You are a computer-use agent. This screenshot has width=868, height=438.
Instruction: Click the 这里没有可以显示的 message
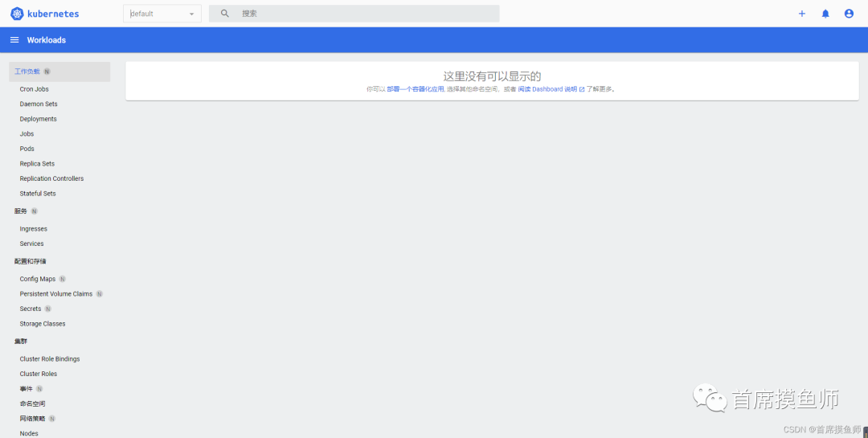pyautogui.click(x=492, y=76)
